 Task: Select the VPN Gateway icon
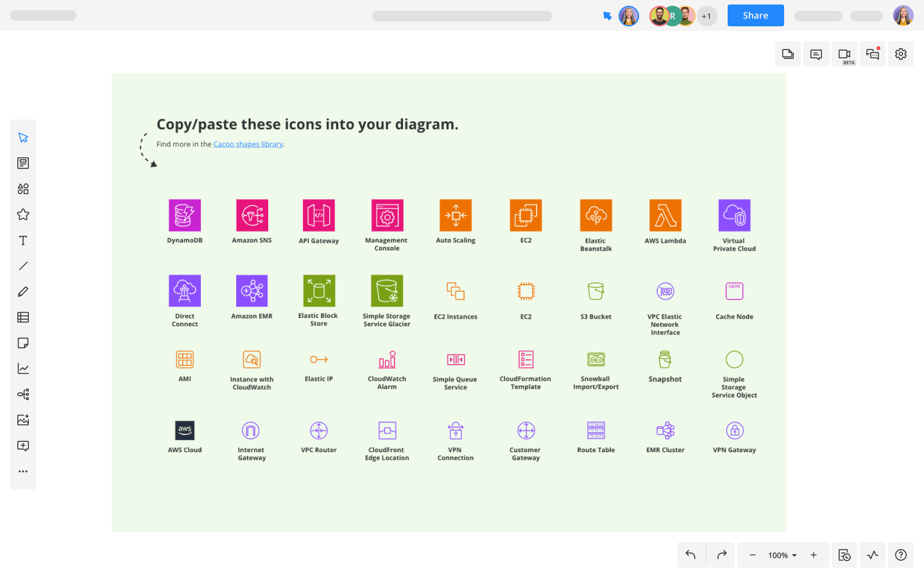click(x=735, y=430)
